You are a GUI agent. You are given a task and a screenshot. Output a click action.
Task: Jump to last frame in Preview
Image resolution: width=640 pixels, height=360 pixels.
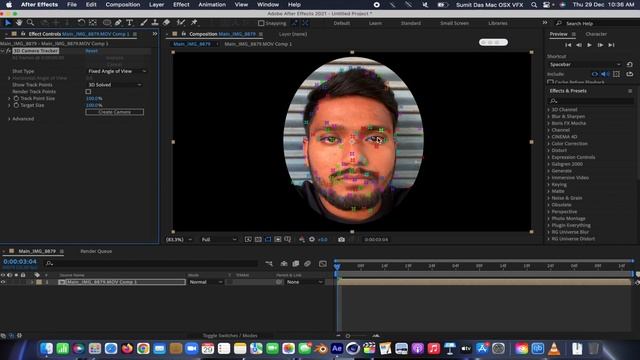[x=611, y=45]
